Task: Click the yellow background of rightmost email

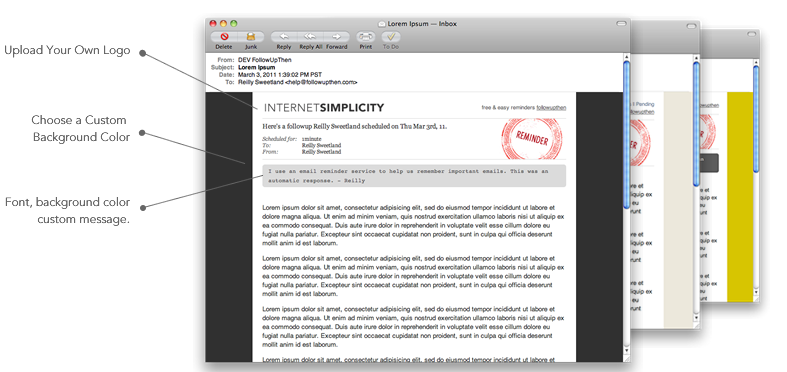Action: (740, 197)
